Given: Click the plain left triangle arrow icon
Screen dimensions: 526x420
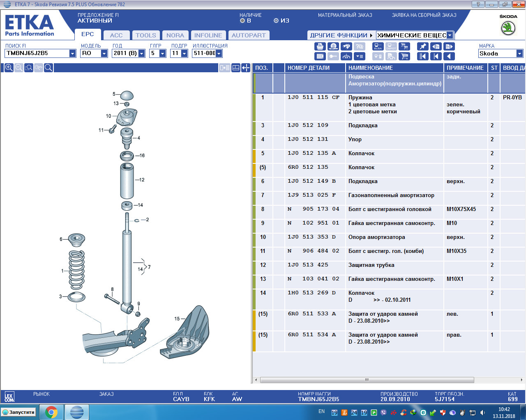Looking at the screenshot, I should [449, 56].
